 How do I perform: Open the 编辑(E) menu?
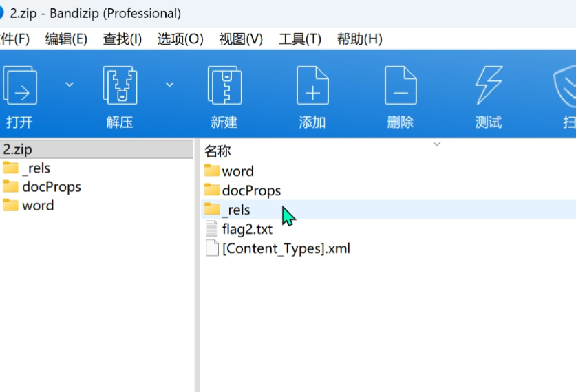coord(66,39)
